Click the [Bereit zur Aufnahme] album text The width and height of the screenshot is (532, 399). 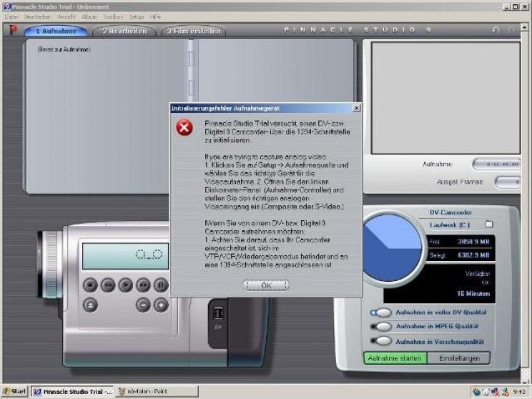pos(64,49)
